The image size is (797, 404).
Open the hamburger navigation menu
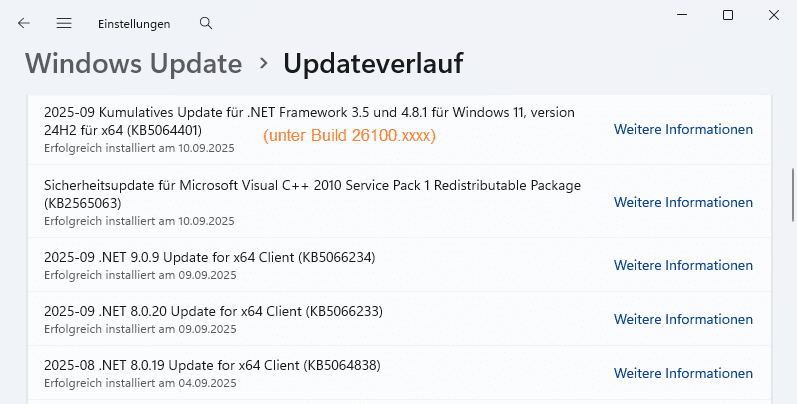pyautogui.click(x=64, y=23)
